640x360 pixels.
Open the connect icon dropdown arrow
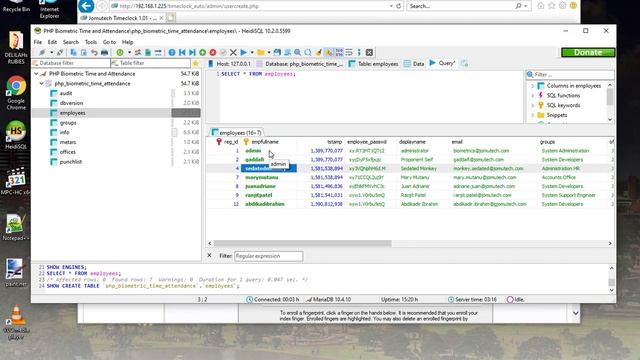click(51, 52)
